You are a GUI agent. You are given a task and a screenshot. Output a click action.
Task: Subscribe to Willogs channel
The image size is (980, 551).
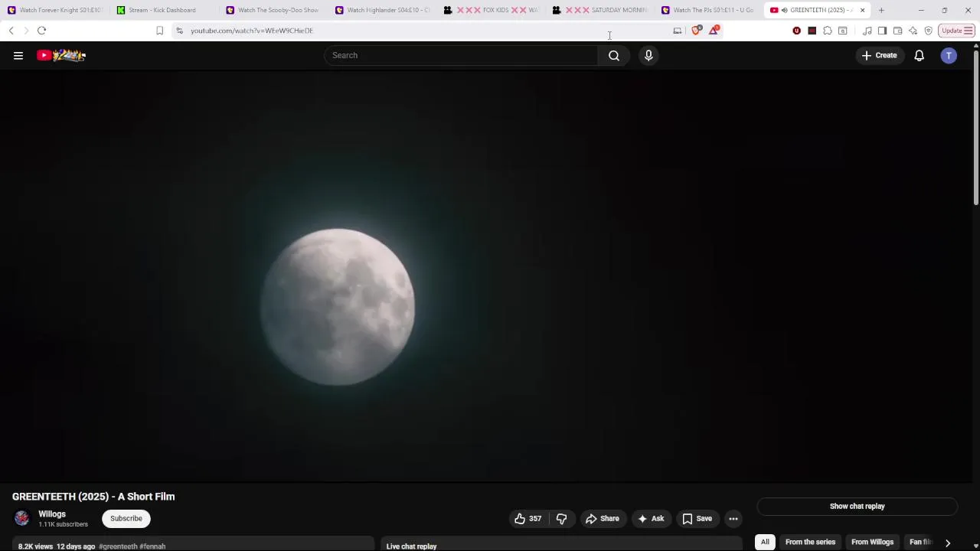(126, 519)
